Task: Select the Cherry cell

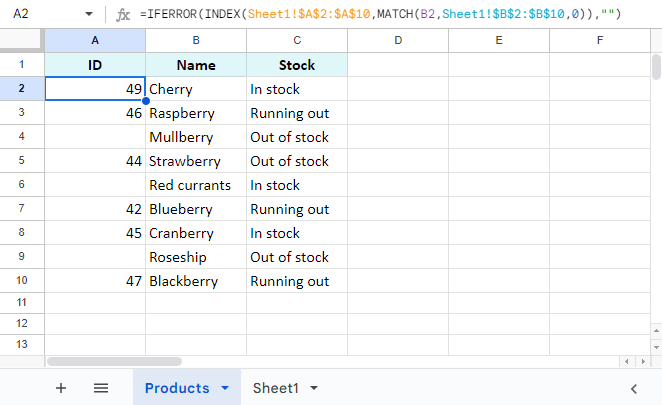Action: [196, 89]
